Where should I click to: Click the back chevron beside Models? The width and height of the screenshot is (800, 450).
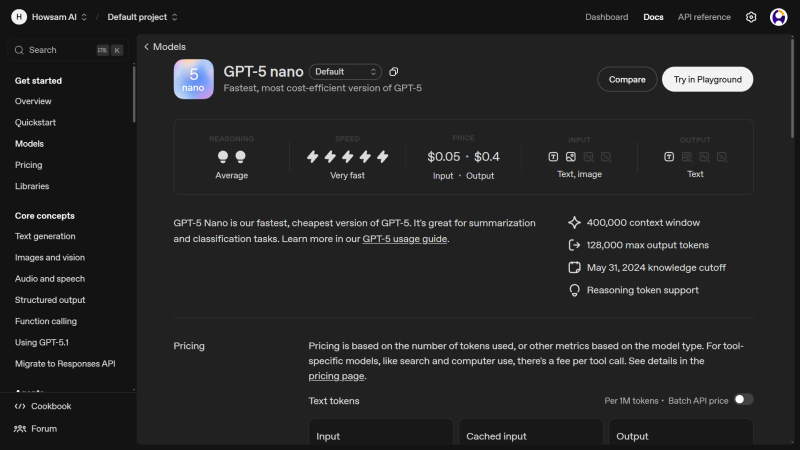pos(146,47)
